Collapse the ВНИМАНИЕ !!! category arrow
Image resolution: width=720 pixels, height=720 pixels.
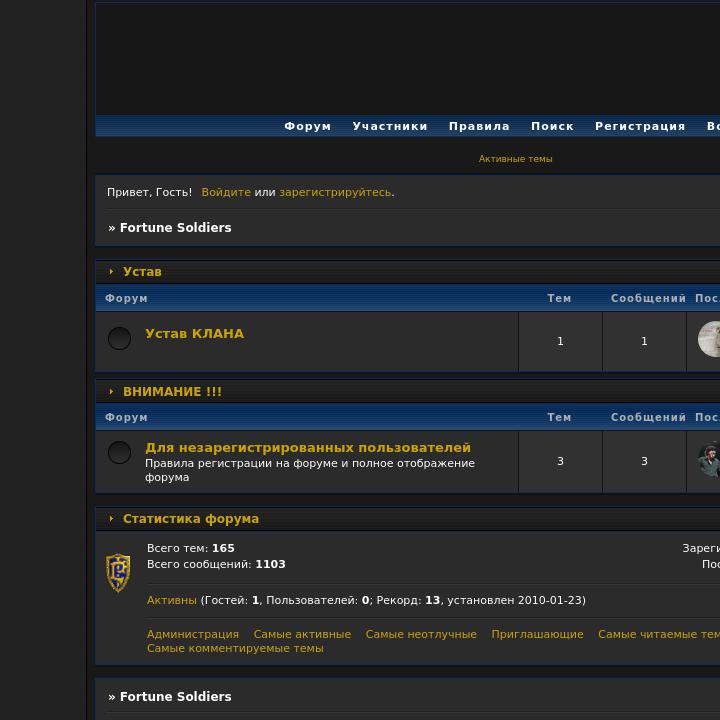tap(111, 391)
